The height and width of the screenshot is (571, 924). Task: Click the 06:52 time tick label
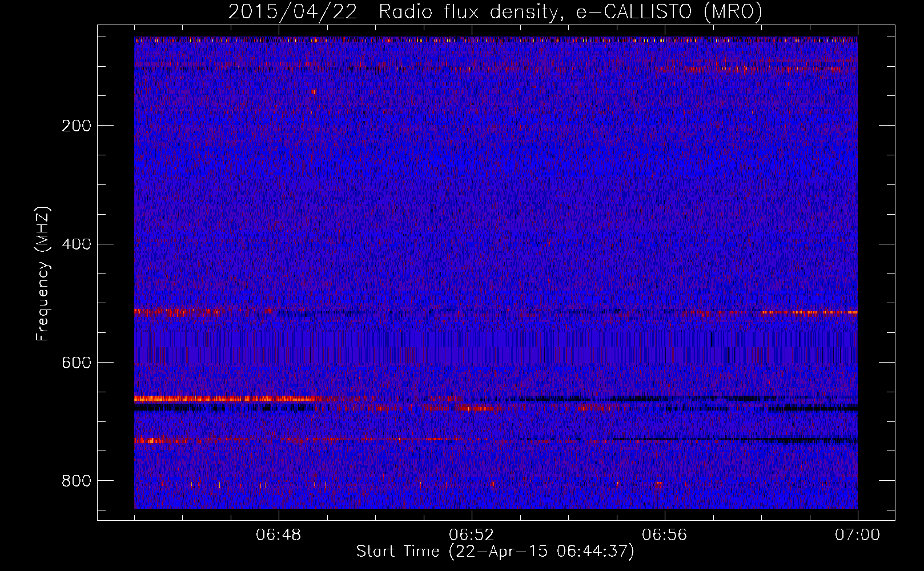click(471, 535)
